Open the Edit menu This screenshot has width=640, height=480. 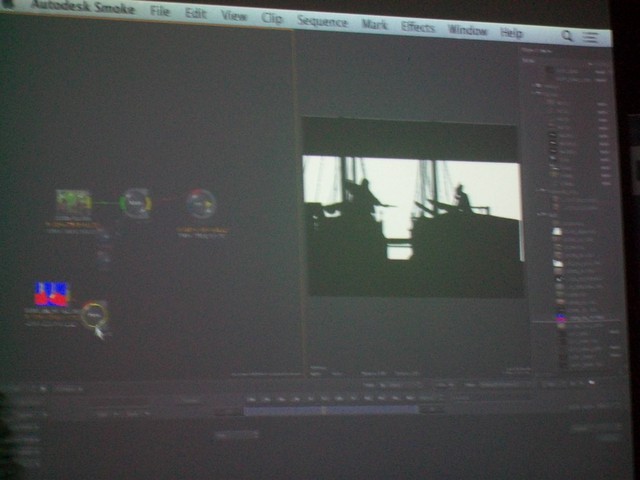point(195,14)
